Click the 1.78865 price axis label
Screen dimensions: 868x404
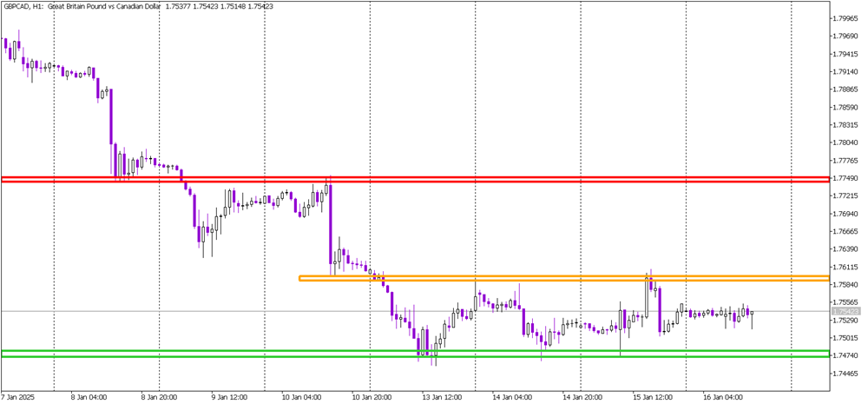846,89
